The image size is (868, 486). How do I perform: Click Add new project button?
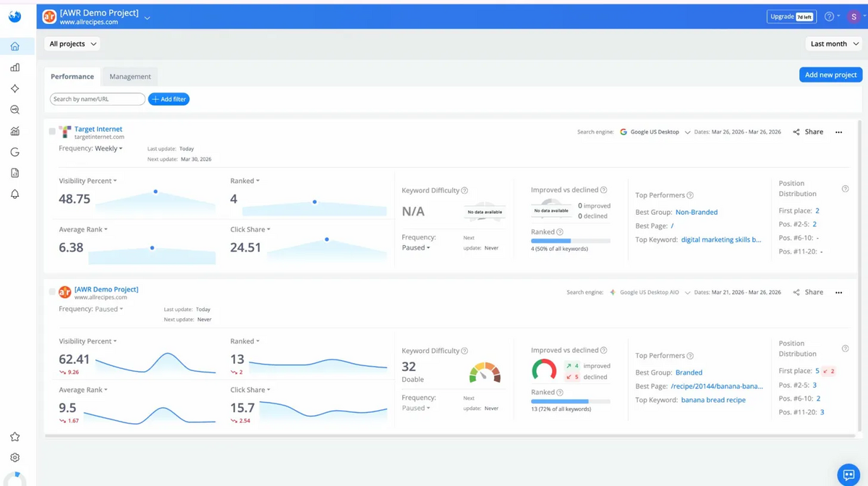(x=830, y=74)
